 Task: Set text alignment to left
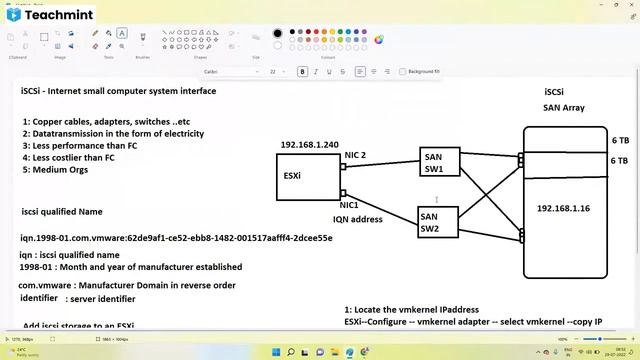pos(360,72)
